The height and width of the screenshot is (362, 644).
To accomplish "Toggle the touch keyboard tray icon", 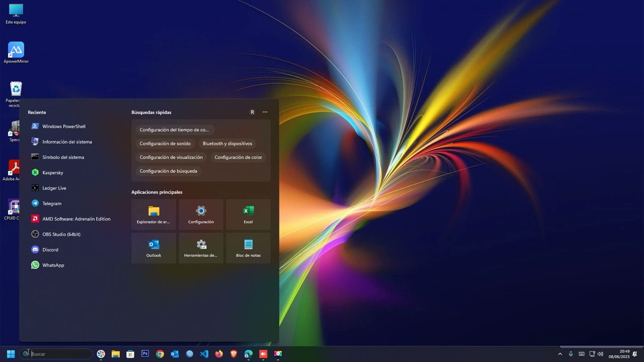I will pyautogui.click(x=581, y=354).
